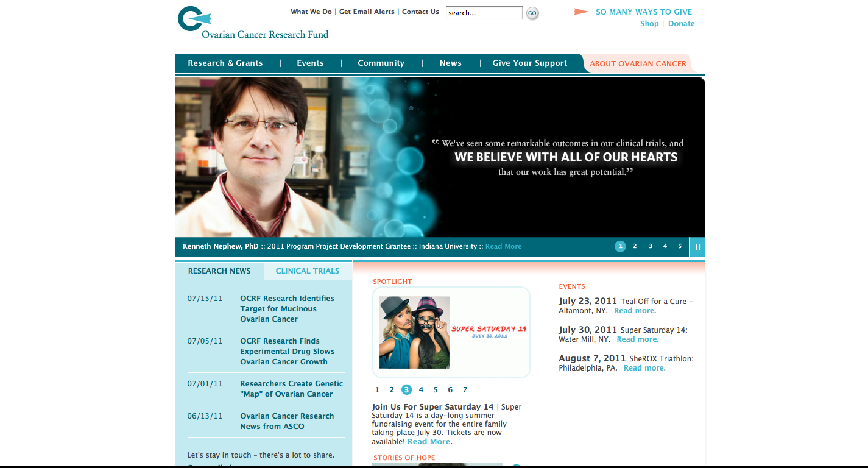The width and height of the screenshot is (868, 468).
Task: Read more about Kenneth Nephew
Action: click(503, 247)
